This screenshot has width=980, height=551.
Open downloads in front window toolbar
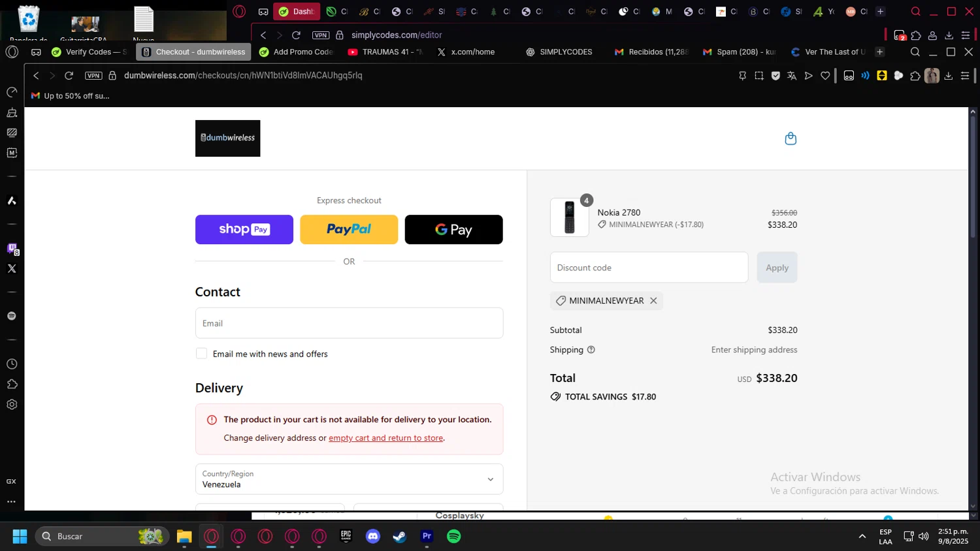[949, 76]
